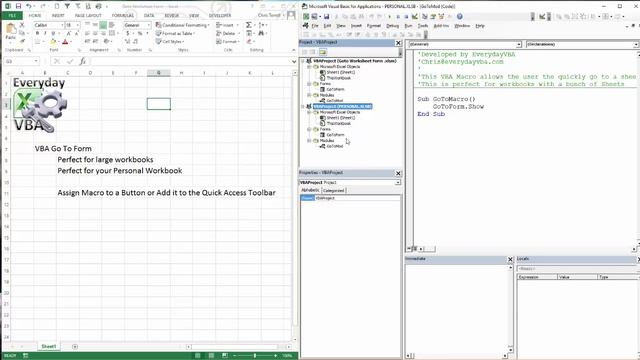
Task: Undo the last action in Excel
Action: click(29, 6)
